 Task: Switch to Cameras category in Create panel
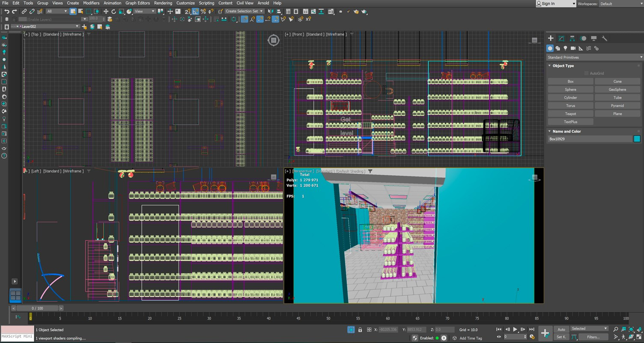[x=573, y=48]
